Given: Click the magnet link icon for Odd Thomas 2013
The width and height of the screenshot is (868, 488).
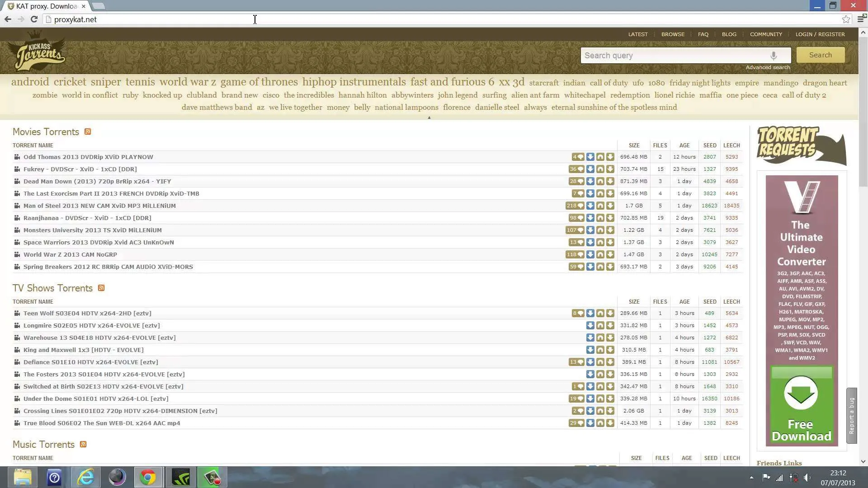Looking at the screenshot, I should pyautogui.click(x=600, y=157).
